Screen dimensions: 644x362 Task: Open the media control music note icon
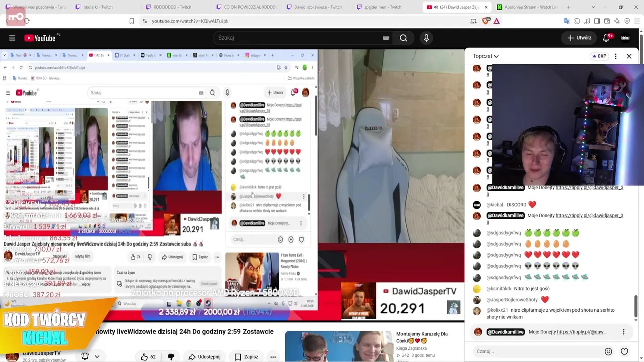pyautogui.click(x=587, y=21)
